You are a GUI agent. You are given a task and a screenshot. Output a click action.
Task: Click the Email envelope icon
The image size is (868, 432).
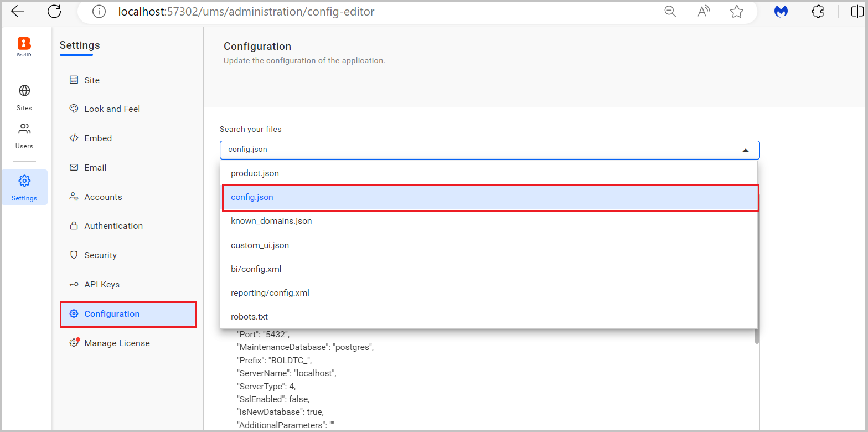point(74,167)
